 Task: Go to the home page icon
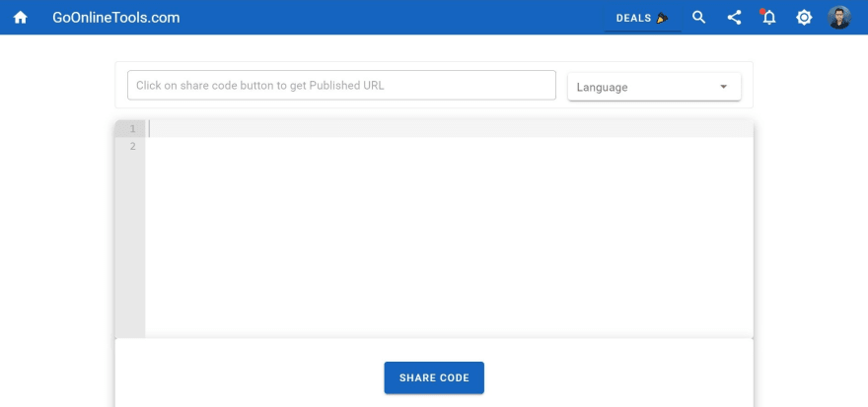(20, 17)
